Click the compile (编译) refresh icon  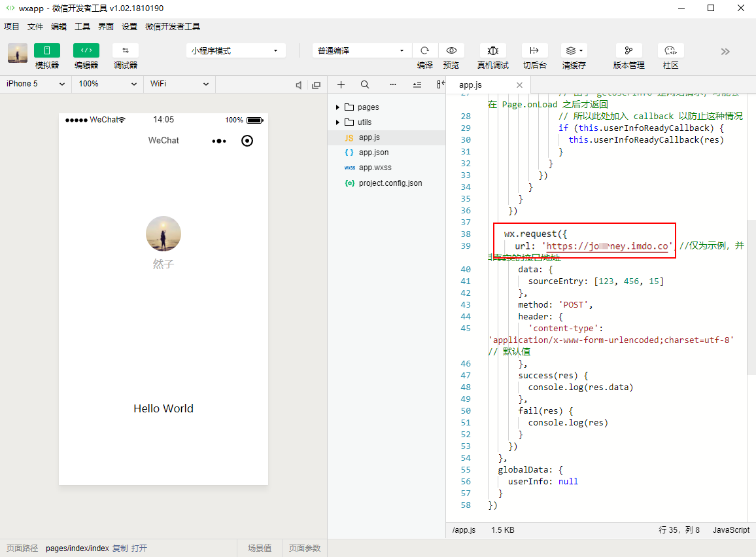(425, 50)
